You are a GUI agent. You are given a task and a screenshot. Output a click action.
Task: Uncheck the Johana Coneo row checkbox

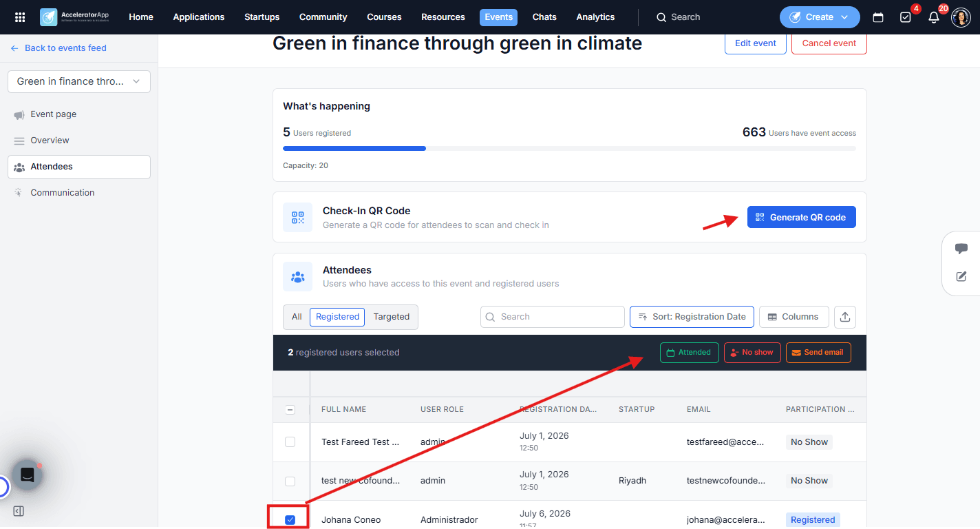pos(290,520)
